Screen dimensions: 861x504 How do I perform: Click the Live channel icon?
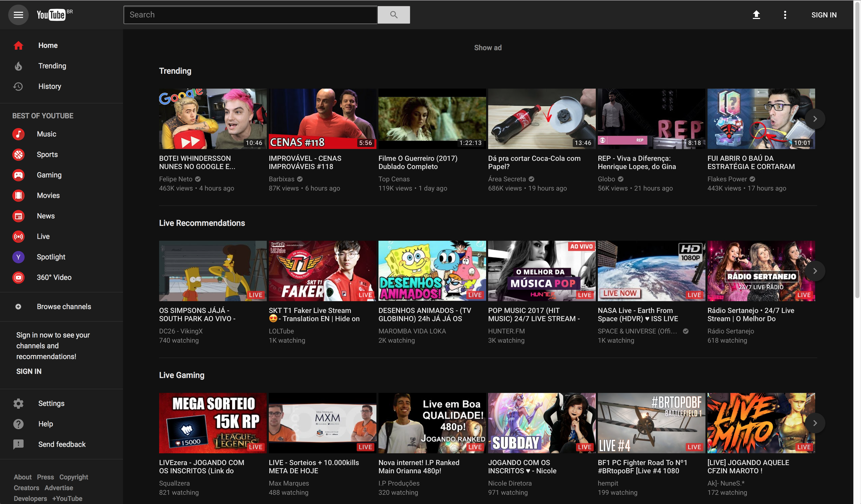click(18, 236)
